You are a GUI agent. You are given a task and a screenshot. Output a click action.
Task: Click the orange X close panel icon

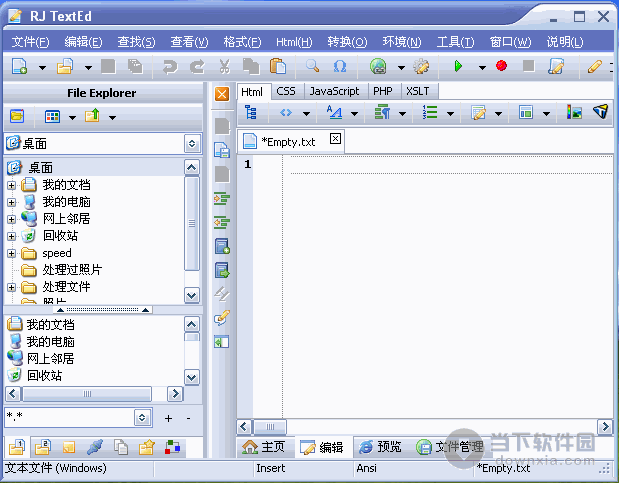222,94
